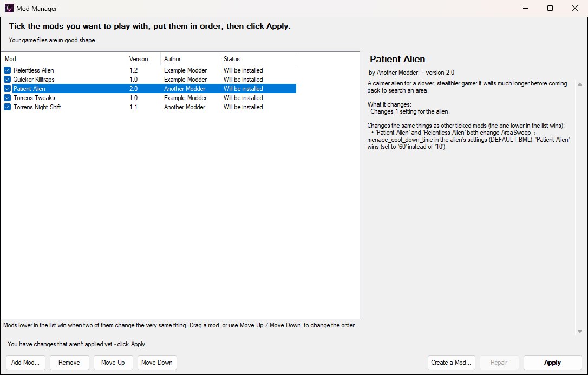Uncheck the Torrens Night Shift checkbox

tap(7, 107)
